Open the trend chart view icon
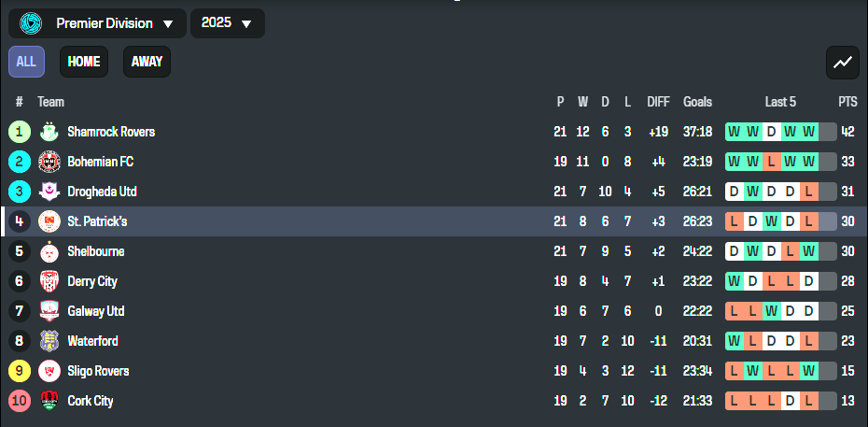 point(843,63)
